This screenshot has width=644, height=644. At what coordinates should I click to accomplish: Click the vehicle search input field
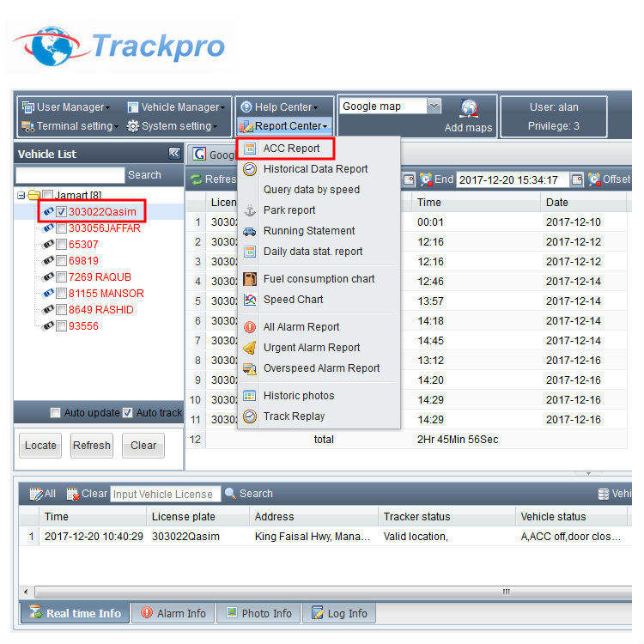point(70,175)
